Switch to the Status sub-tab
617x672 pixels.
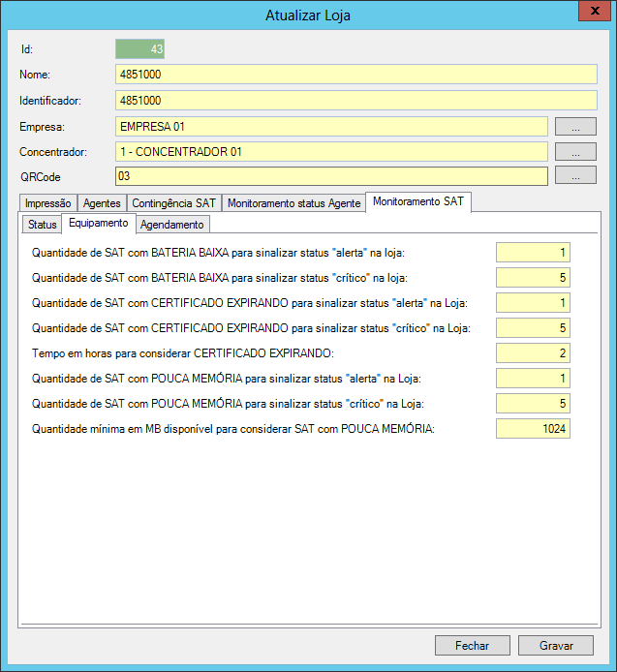click(x=42, y=225)
